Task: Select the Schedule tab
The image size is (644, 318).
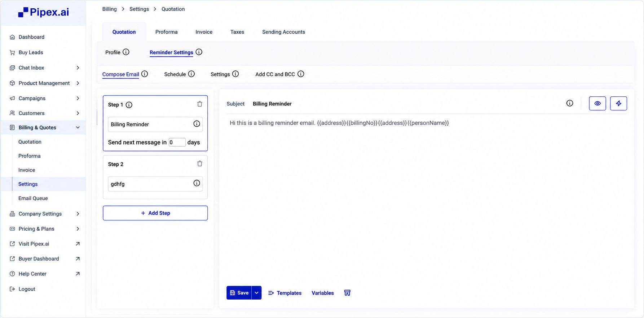Action: pyautogui.click(x=175, y=74)
